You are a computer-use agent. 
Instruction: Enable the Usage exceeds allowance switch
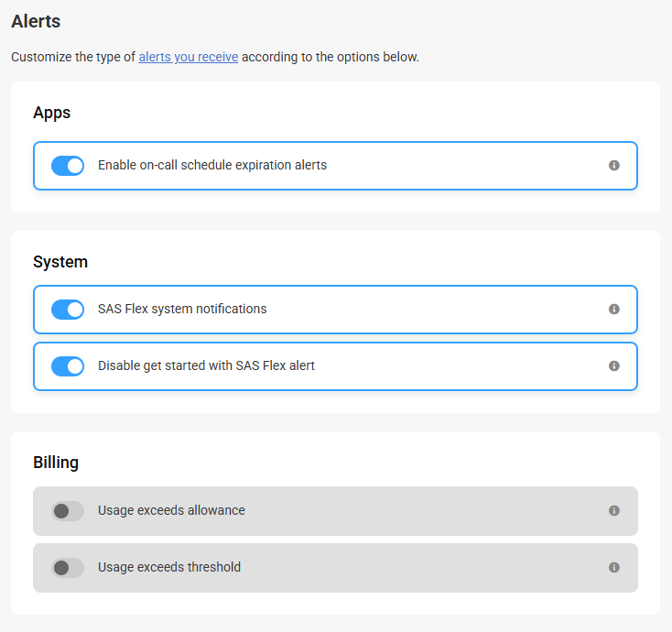click(x=68, y=511)
